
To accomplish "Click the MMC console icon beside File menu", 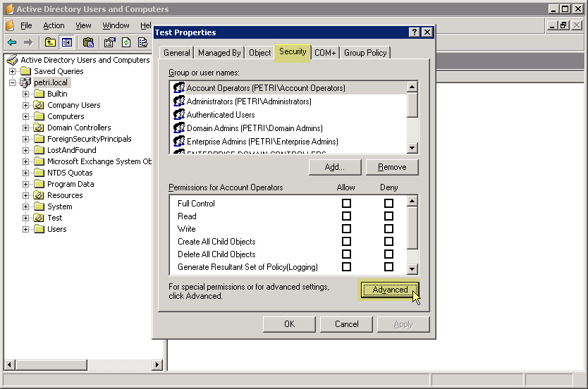I will pos(10,25).
